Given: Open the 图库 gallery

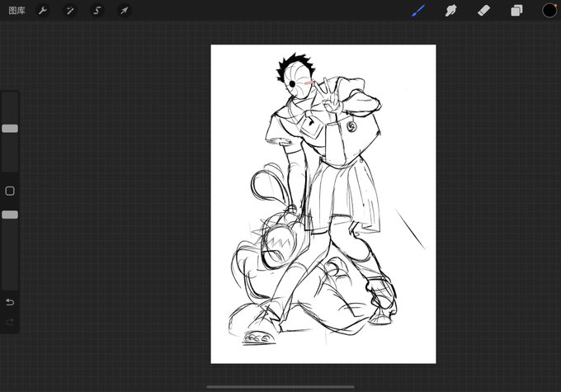Looking at the screenshot, I should [x=16, y=11].
